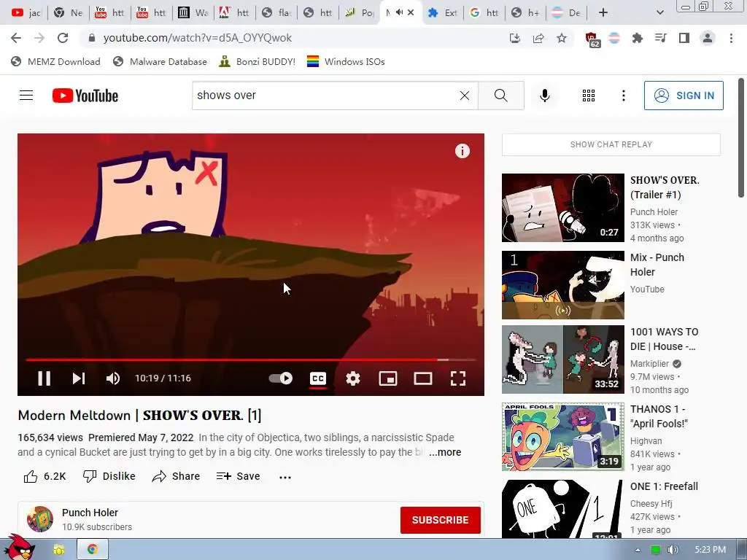Switch to the 'jac' YouTube tab
Screen dimensions: 747x560
tap(26, 13)
